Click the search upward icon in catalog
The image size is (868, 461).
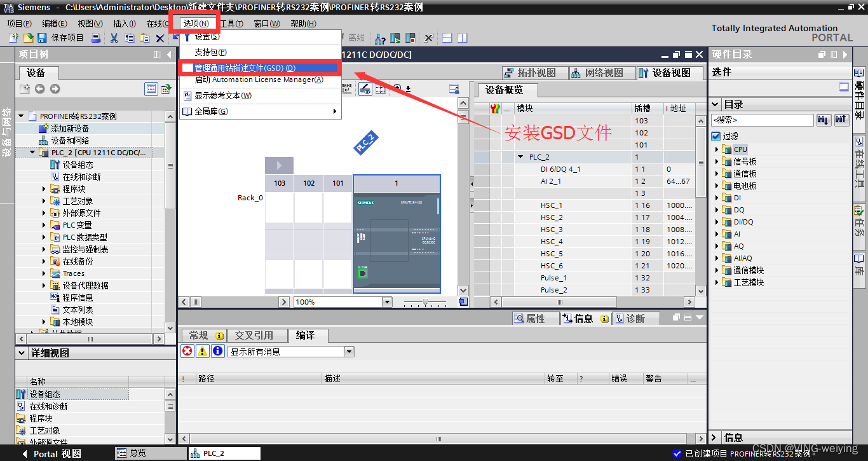pyautogui.click(x=841, y=120)
